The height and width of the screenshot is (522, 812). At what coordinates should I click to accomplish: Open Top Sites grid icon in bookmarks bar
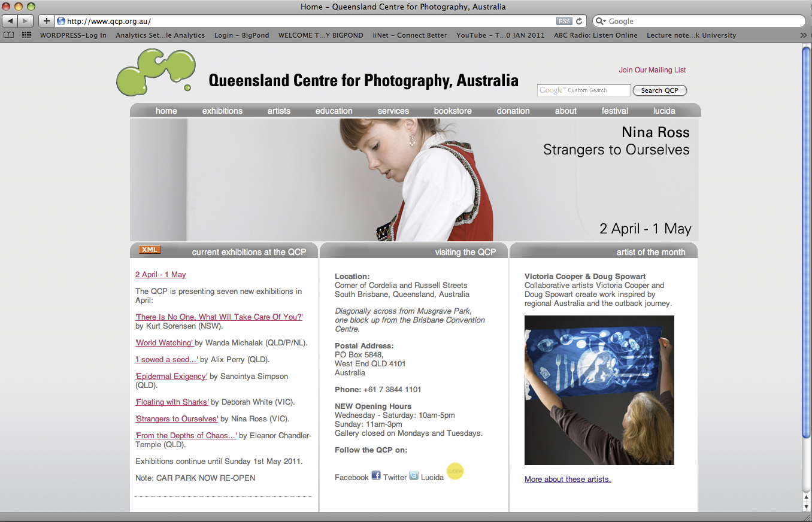point(26,35)
